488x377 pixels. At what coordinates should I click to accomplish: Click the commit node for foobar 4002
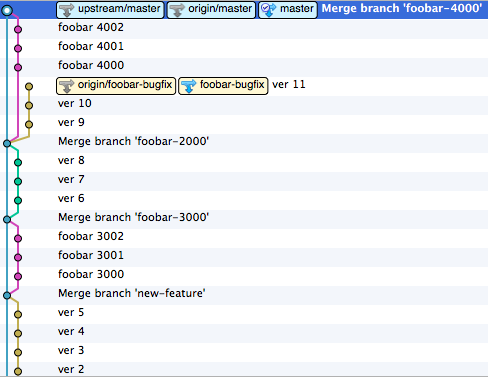click(x=18, y=29)
